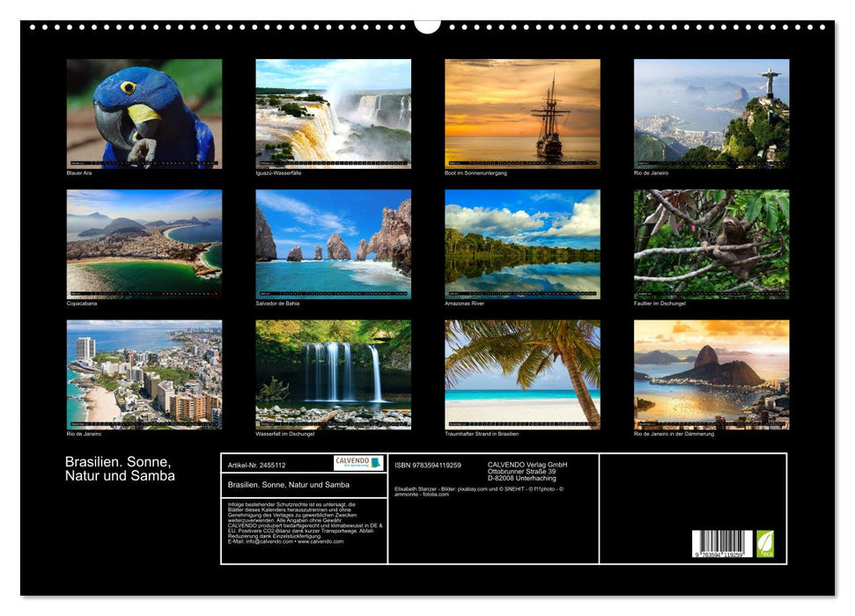Click the 'Wasserfall im Dschungel' caption
The image size is (855, 616).
click(284, 434)
